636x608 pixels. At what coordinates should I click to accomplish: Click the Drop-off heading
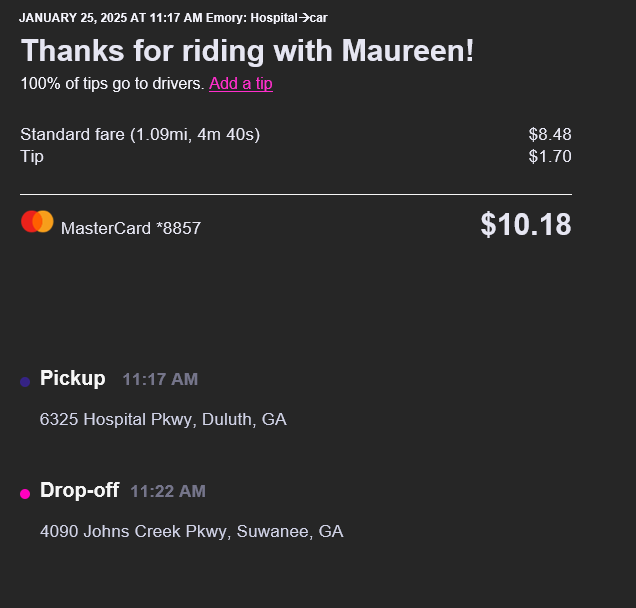click(79, 490)
